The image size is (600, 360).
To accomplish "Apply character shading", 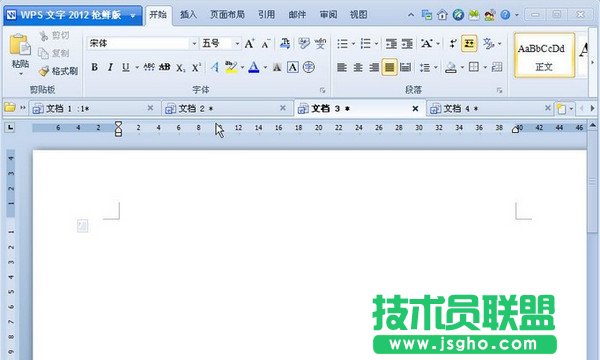I will pos(277,68).
